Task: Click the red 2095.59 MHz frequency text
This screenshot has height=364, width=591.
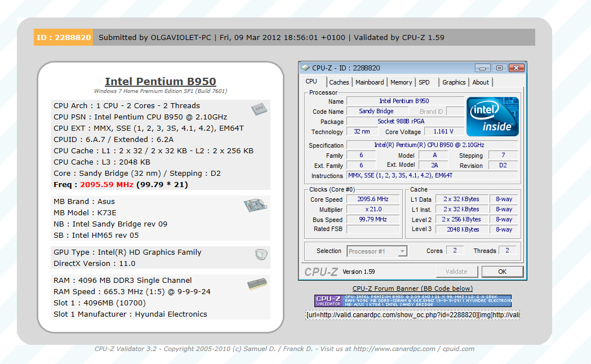Action: [106, 185]
